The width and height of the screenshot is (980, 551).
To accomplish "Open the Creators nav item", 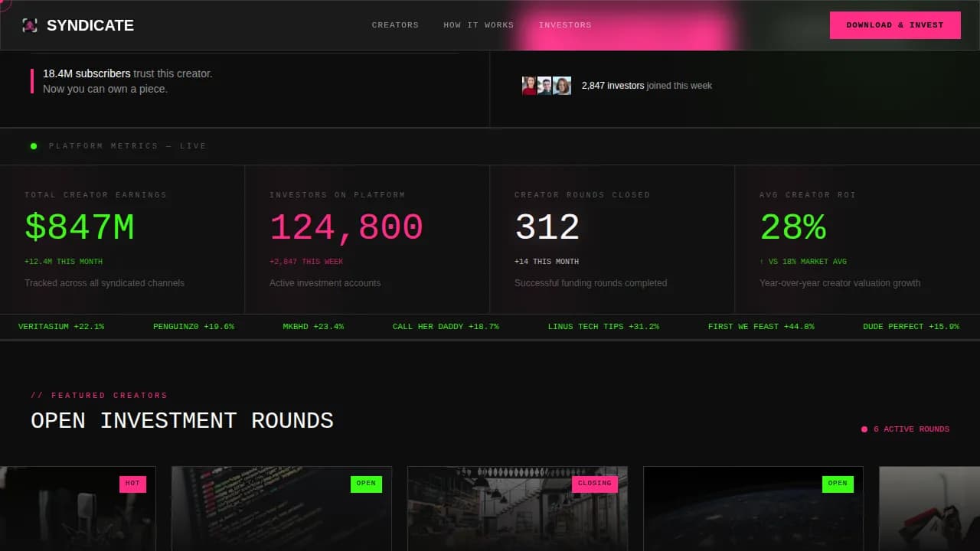I will (395, 25).
